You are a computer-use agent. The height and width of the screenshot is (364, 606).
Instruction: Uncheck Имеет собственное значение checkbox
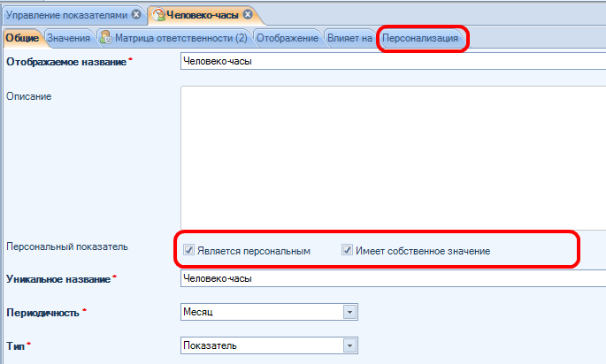coord(347,251)
